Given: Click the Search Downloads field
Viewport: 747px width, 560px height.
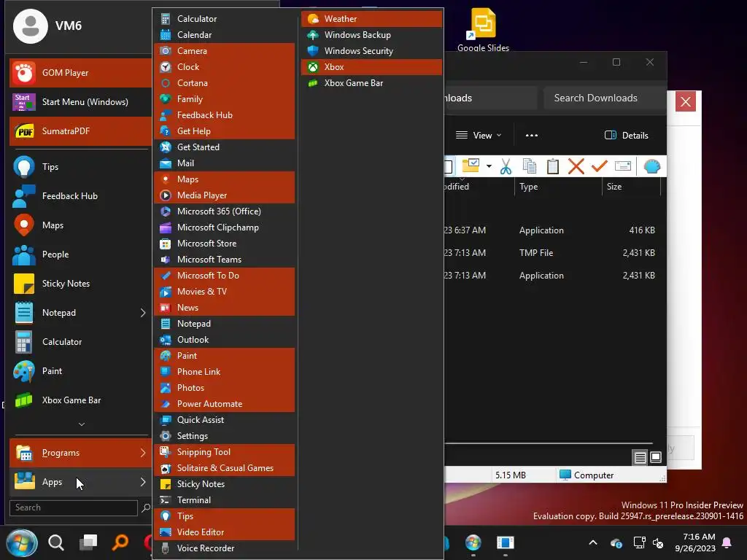Looking at the screenshot, I should point(604,98).
